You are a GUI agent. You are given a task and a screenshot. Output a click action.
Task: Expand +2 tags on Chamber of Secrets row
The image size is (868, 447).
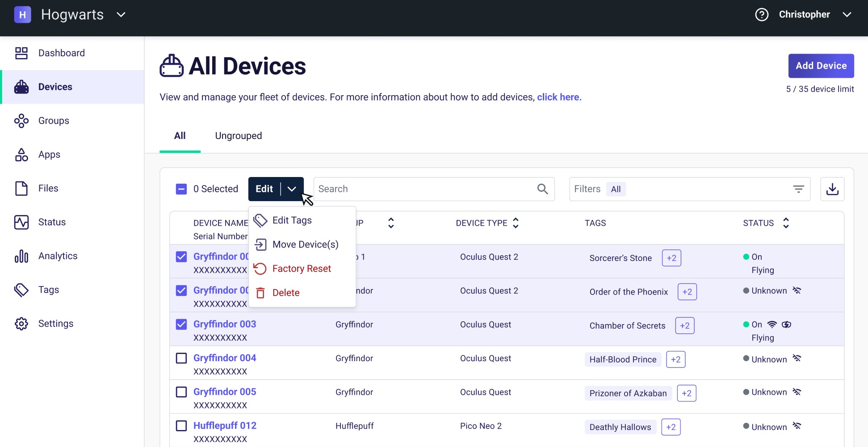685,325
